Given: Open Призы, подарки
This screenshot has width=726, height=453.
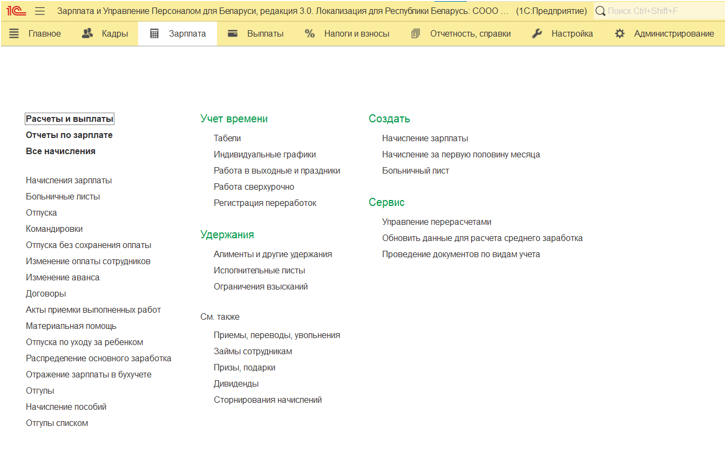Looking at the screenshot, I should [x=244, y=367].
